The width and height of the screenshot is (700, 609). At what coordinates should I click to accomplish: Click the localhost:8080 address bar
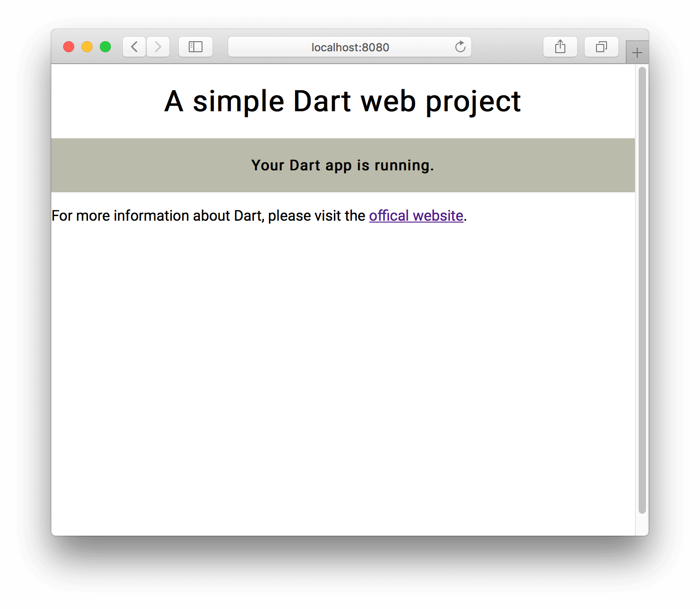point(350,47)
